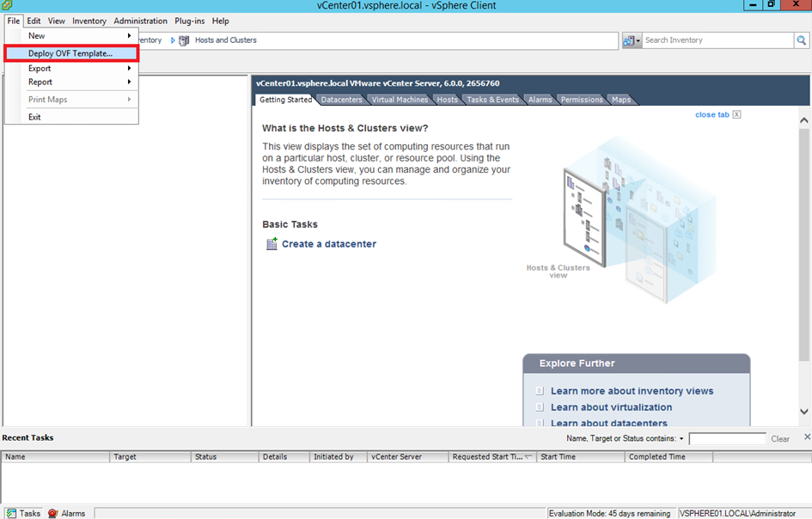Click VSPHERE01.LOCAL\Administrator status text
This screenshot has height=519, width=812.
pos(737,513)
